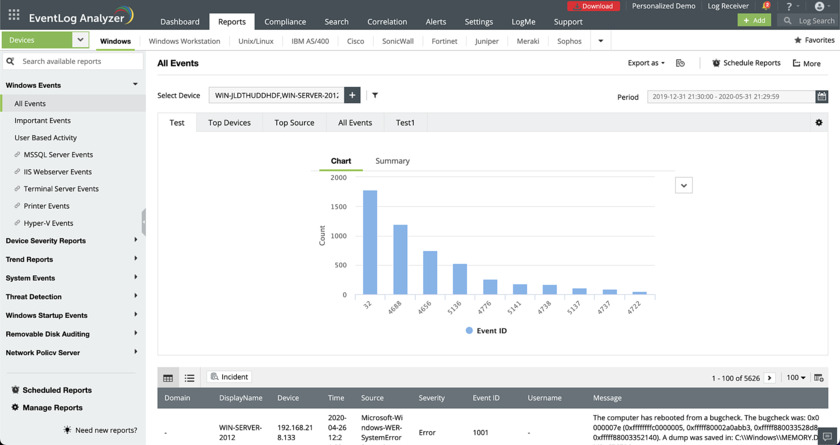Open the Personalized Demo link
This screenshot has width=840, height=445.
(664, 6)
